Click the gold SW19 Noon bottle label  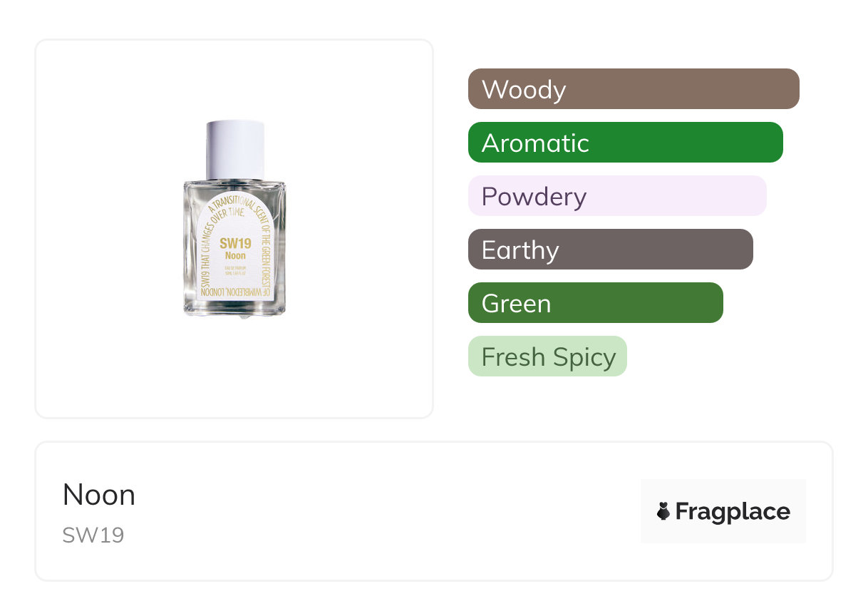click(235, 250)
